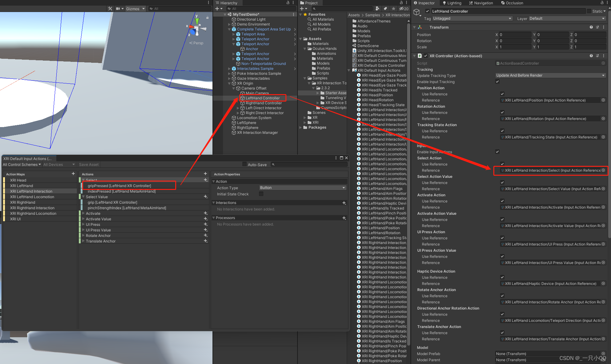Click the Save Asset button
The image size is (611, 364).
(89, 165)
